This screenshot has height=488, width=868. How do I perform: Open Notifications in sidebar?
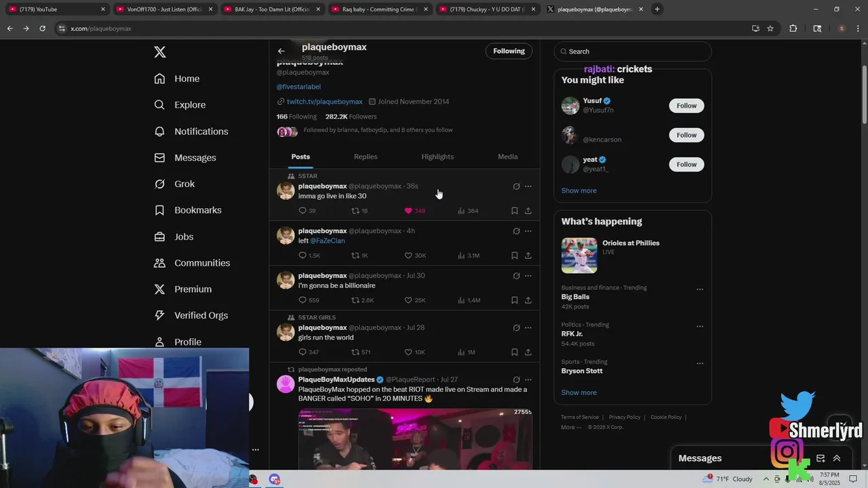pyautogui.click(x=191, y=131)
